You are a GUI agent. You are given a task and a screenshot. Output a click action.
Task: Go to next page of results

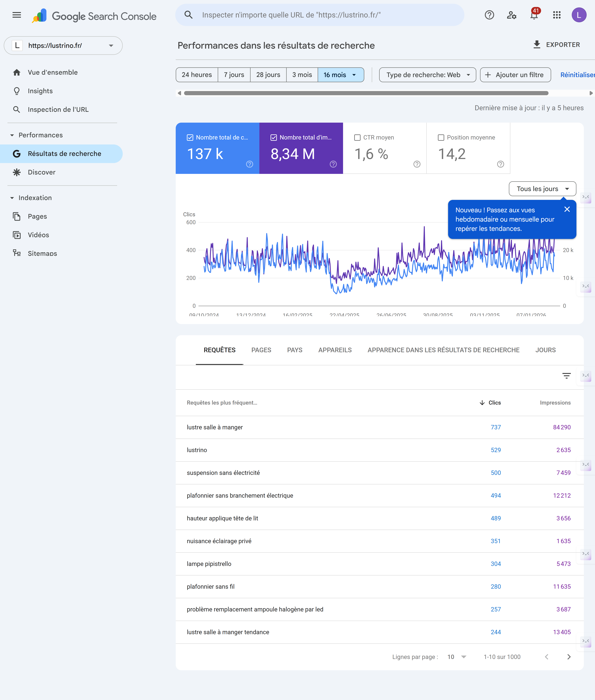pos(569,656)
